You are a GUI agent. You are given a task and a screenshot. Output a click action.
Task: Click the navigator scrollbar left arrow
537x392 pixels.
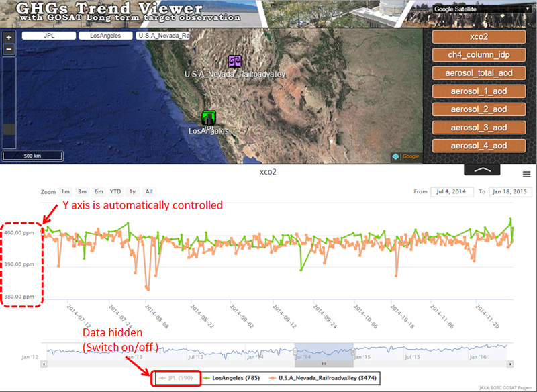pyautogui.click(x=44, y=364)
